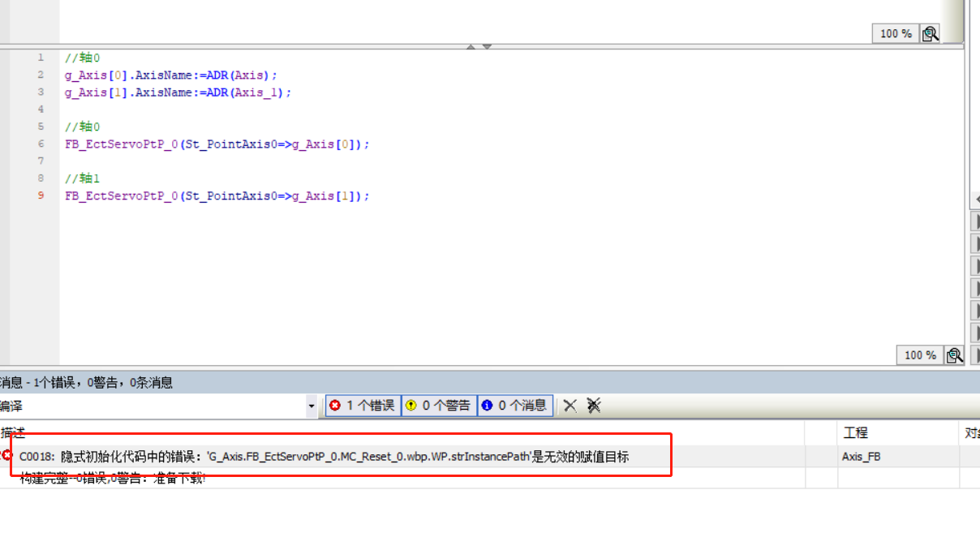The width and height of the screenshot is (980, 550).
Task: Open the upper pane 100 % zoom dropdown
Action: point(895,33)
